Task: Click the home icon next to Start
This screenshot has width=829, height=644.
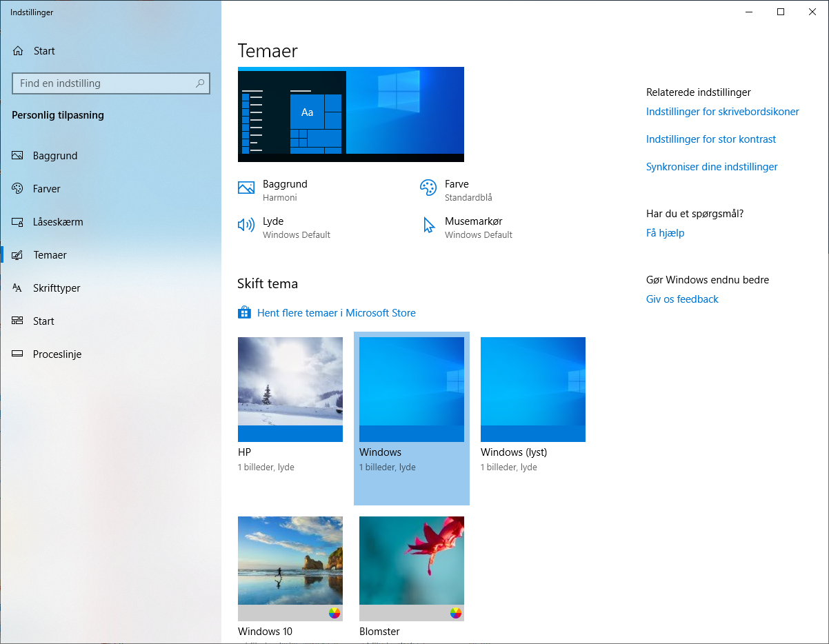Action: coord(17,50)
